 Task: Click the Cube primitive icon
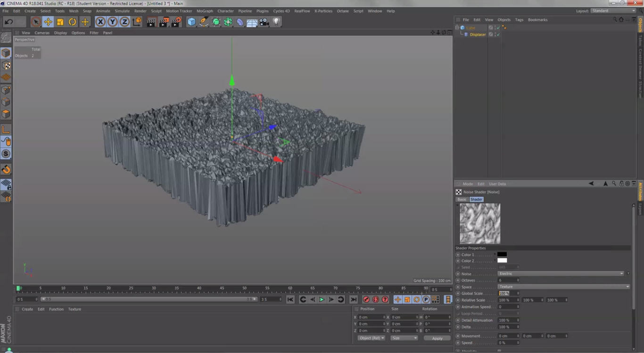[x=191, y=21]
